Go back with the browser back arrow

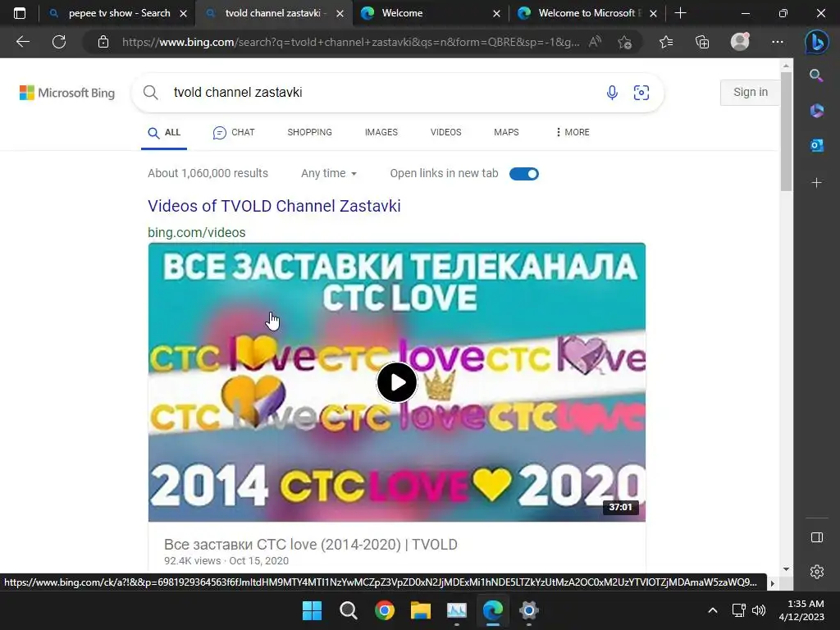(22, 42)
